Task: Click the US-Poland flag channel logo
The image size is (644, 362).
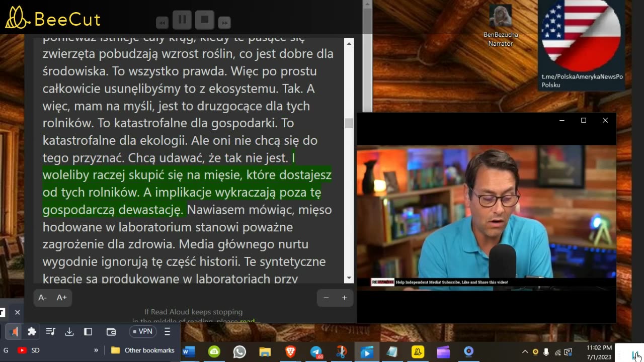Action: pos(581,35)
